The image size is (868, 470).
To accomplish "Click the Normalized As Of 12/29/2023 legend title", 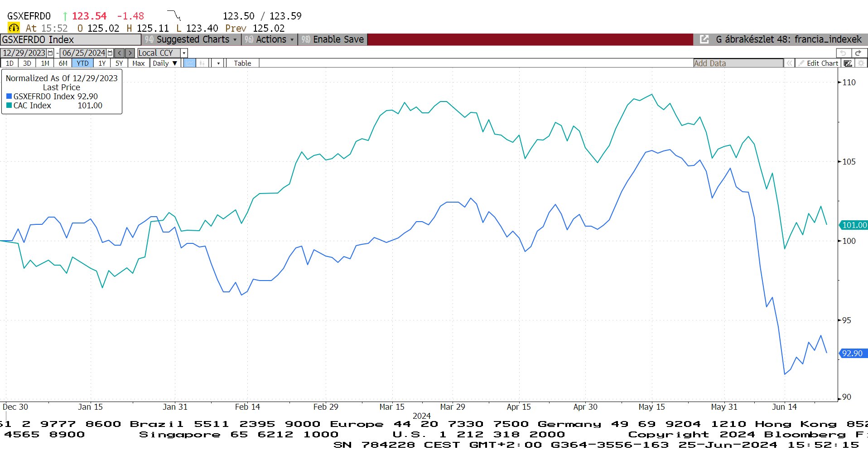I will coord(62,78).
